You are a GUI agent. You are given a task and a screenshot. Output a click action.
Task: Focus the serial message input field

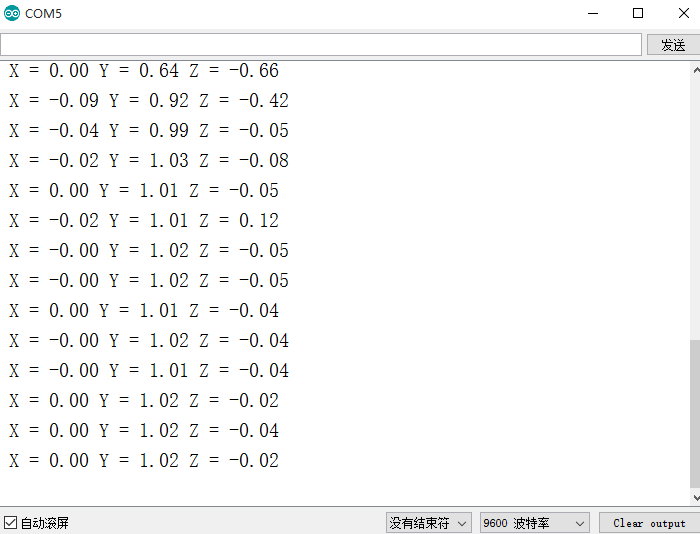point(320,45)
